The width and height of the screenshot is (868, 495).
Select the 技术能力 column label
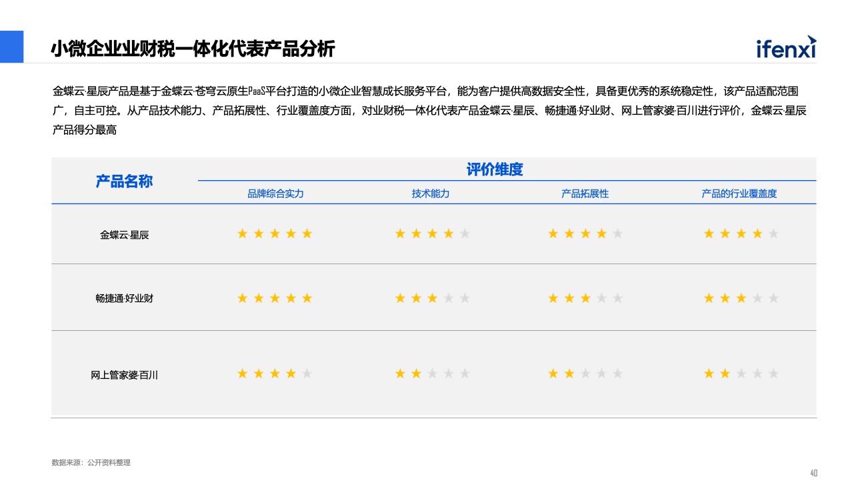pyautogui.click(x=431, y=193)
